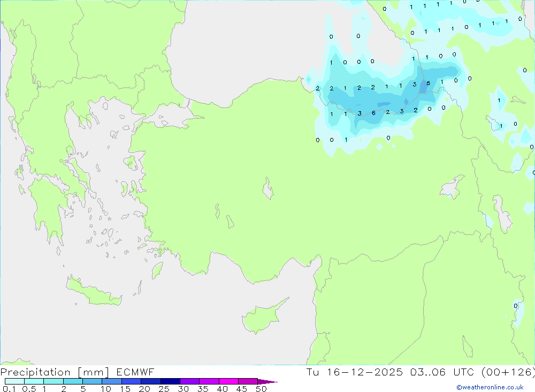
Task: Click the 15–20 mm legend color box
Action: pyautogui.click(x=132, y=381)
